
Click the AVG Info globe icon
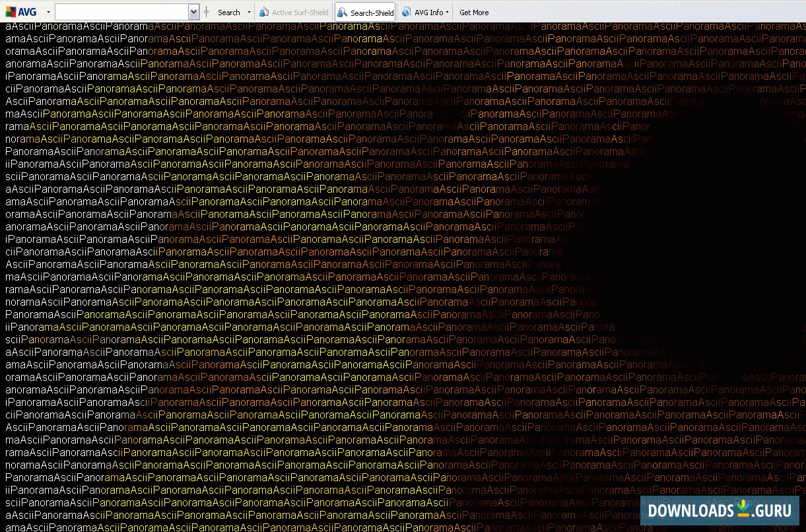pos(405,12)
